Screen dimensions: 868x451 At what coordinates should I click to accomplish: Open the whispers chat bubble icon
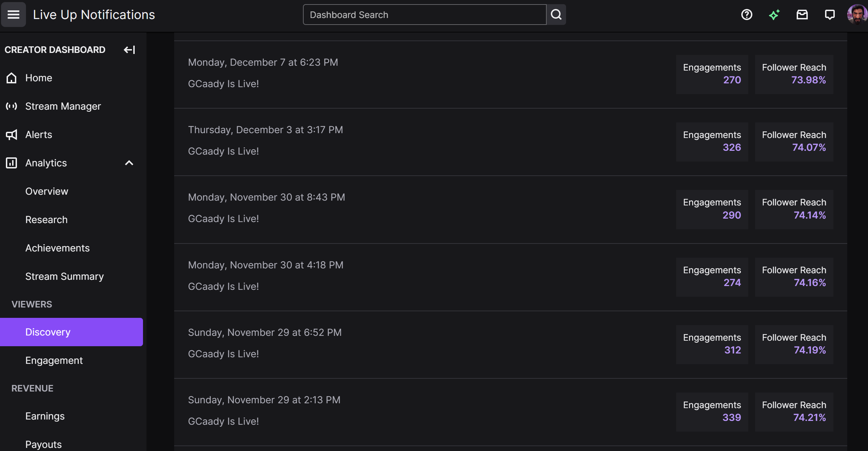coord(830,15)
